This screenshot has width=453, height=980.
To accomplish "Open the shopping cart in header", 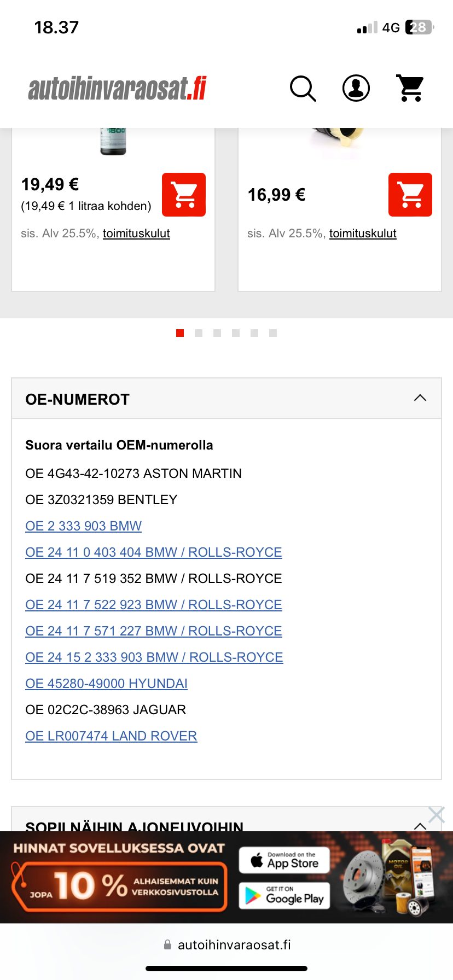I will point(410,89).
